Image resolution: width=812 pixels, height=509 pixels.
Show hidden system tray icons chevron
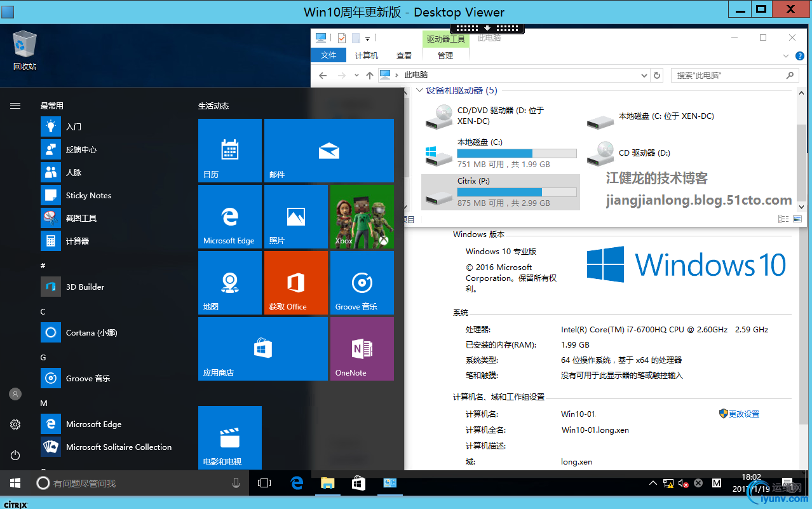tap(653, 484)
